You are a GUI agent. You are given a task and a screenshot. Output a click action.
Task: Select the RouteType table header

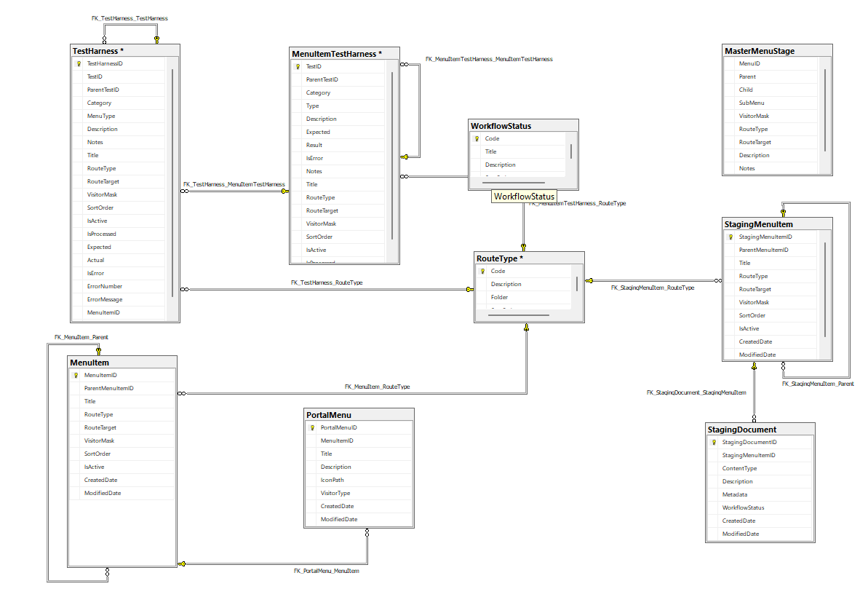pyautogui.click(x=529, y=258)
